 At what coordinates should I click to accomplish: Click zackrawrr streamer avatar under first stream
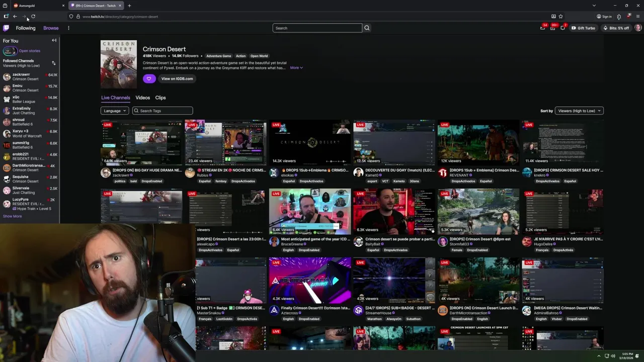(106, 173)
